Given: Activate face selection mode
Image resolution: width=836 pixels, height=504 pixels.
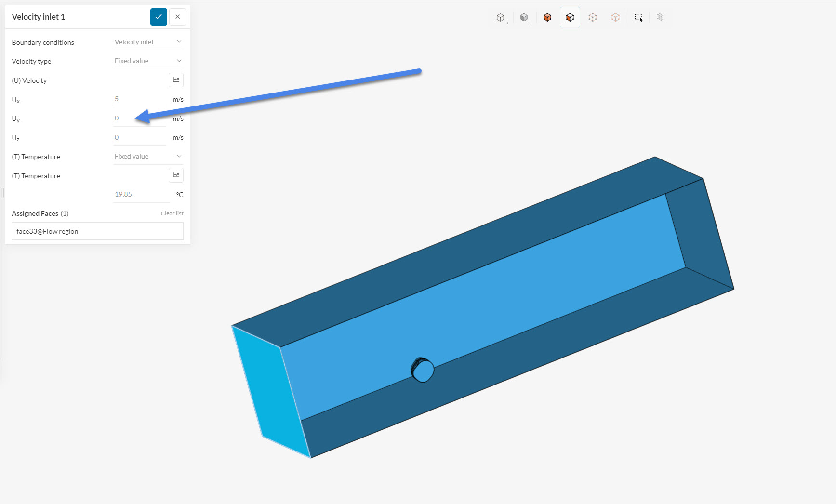Looking at the screenshot, I should [x=570, y=17].
